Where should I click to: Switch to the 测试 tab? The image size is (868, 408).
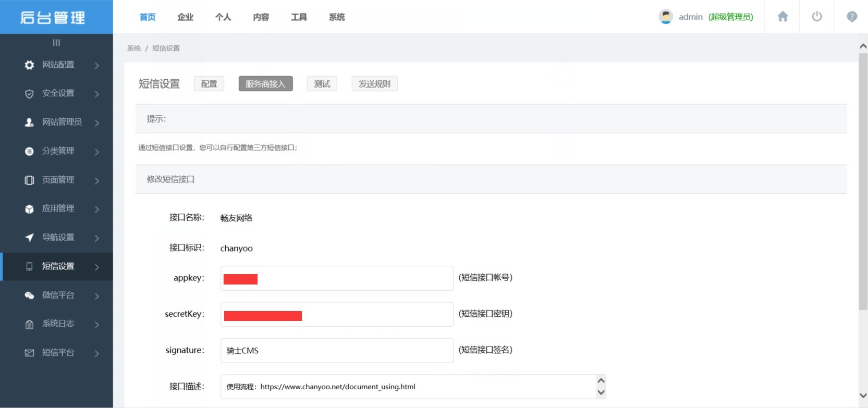click(322, 84)
